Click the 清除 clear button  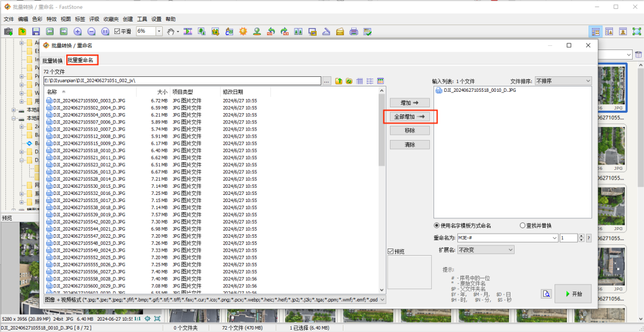click(410, 144)
